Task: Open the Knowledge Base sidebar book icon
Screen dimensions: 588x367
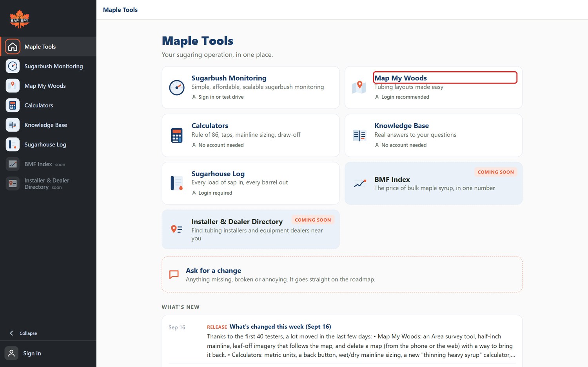Action: (13, 125)
